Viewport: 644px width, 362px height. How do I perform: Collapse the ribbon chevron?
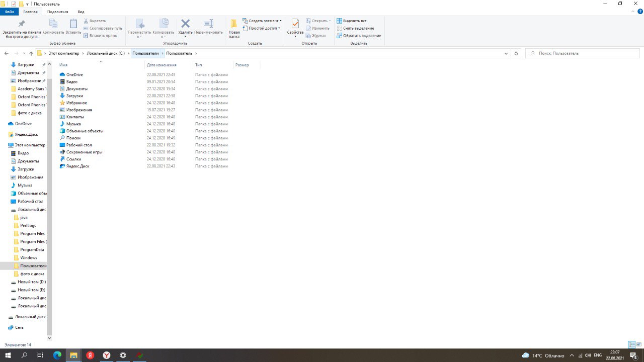[632, 11]
